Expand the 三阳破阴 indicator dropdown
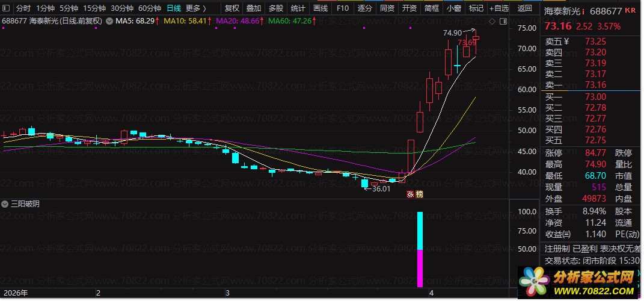644x301 pixels. (x=5, y=204)
